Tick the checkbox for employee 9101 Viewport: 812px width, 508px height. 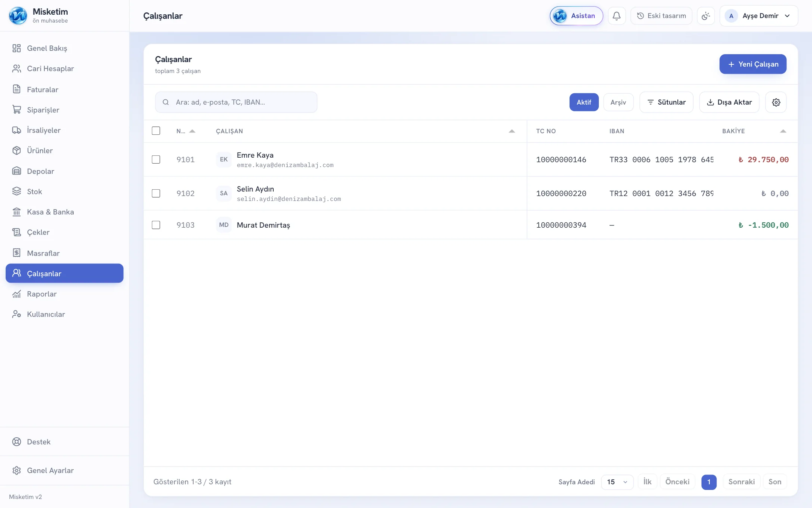point(156,160)
